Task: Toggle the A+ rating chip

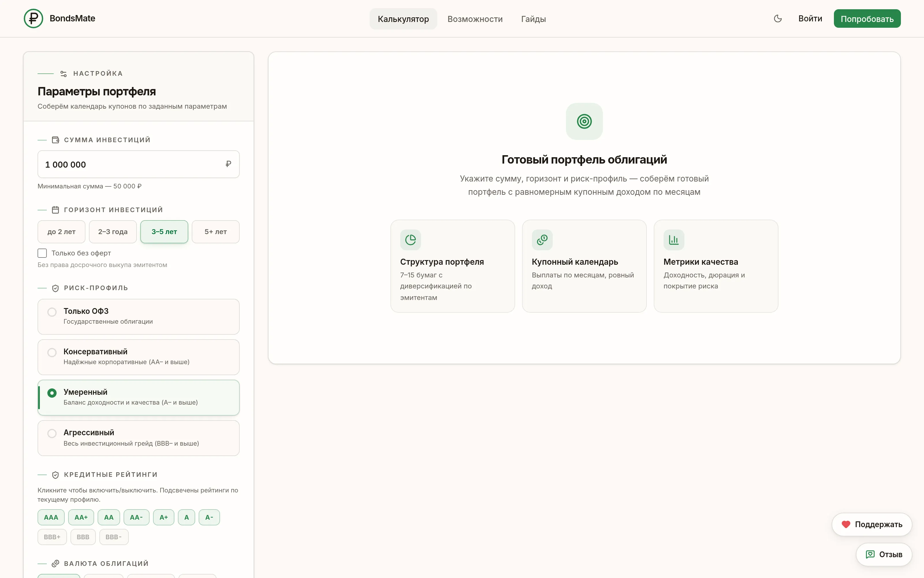Action: click(164, 517)
